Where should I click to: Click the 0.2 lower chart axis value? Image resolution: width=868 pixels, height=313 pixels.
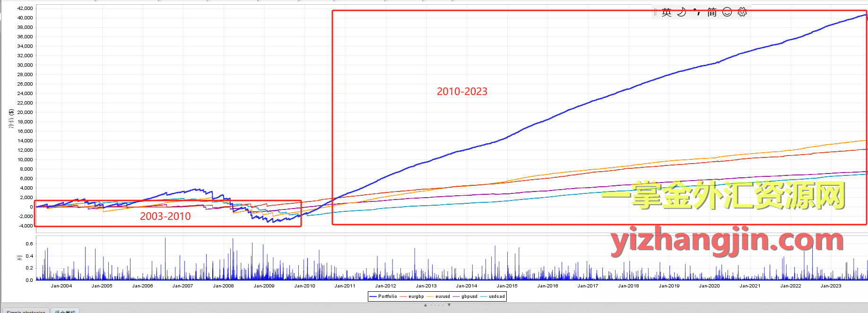29,268
